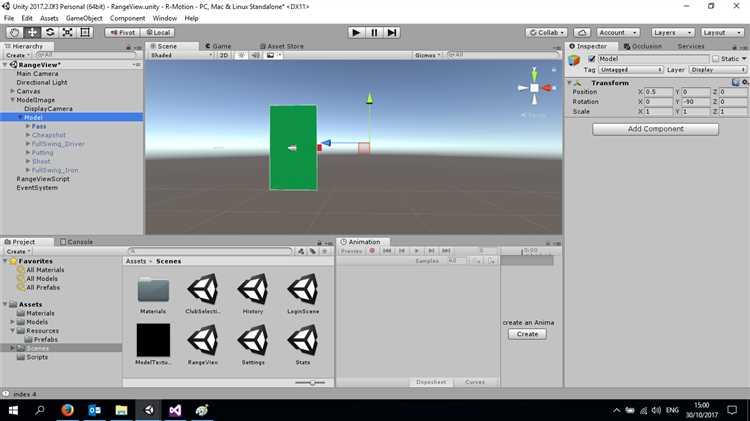Toggle scene effects image icon
Viewport: 750px width, 421px height.
[x=270, y=55]
